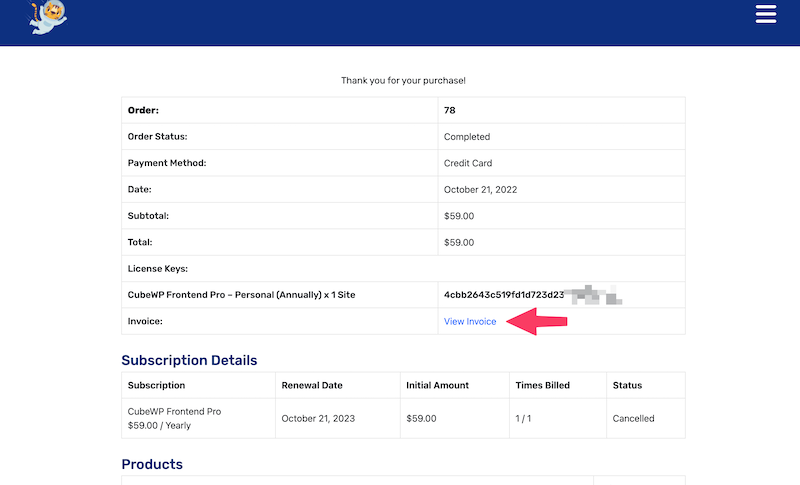This screenshot has width=800, height=485.
Task: Click the 'Subtotal:' label
Action: point(148,216)
